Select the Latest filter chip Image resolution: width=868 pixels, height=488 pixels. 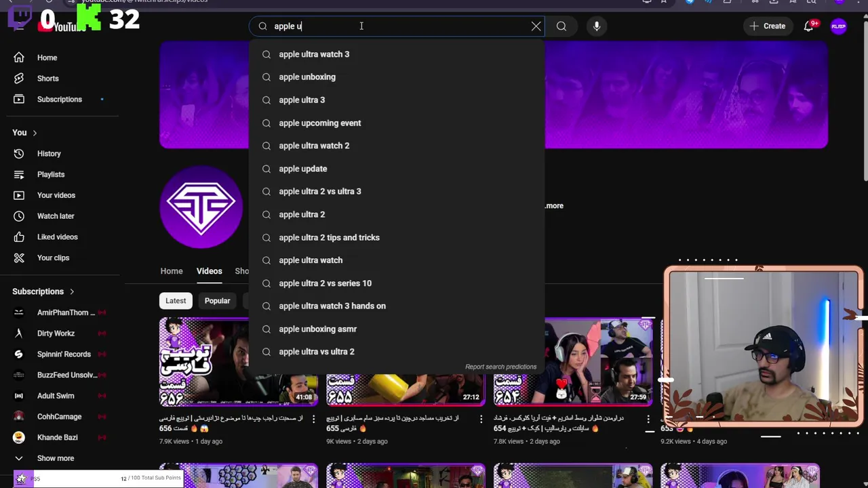[x=176, y=301]
